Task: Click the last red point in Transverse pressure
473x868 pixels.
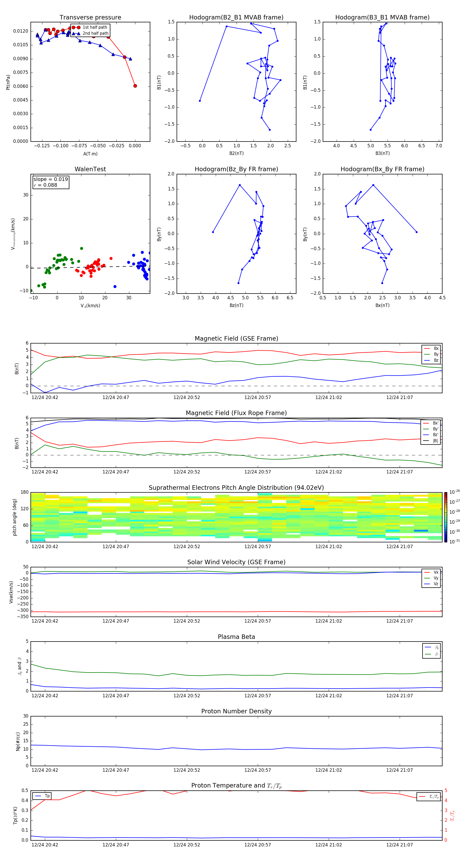Action: (135, 86)
